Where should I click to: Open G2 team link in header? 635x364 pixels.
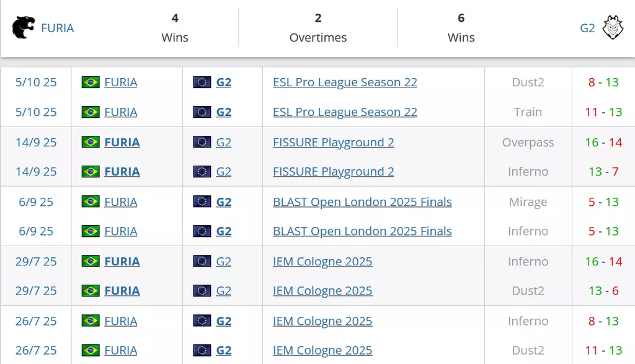point(587,28)
